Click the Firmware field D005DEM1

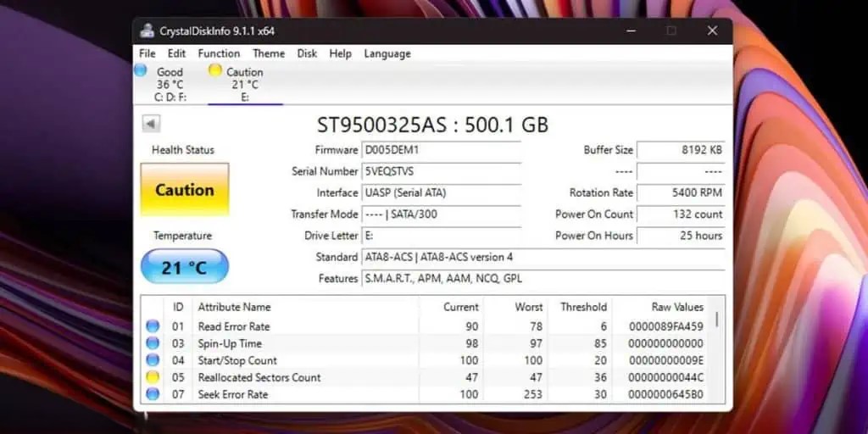pyautogui.click(x=441, y=150)
